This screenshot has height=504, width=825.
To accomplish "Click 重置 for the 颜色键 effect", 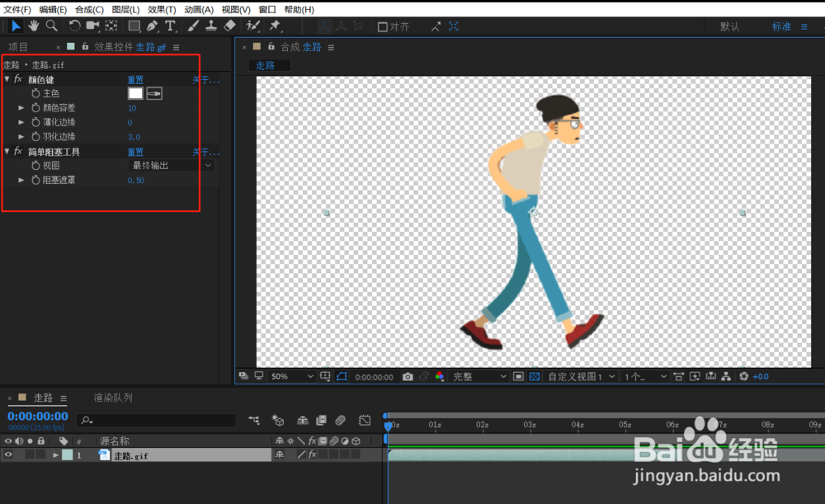I will point(135,80).
